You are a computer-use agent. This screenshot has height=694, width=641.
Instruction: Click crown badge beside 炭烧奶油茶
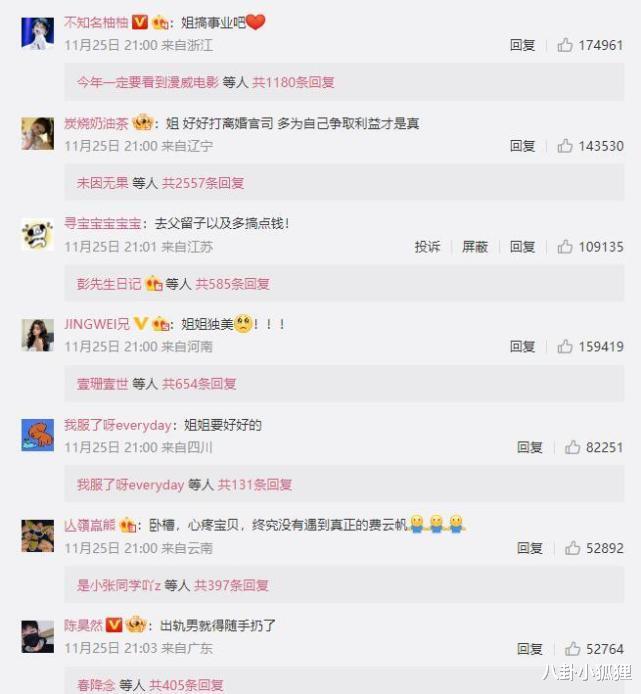(x=142, y=123)
